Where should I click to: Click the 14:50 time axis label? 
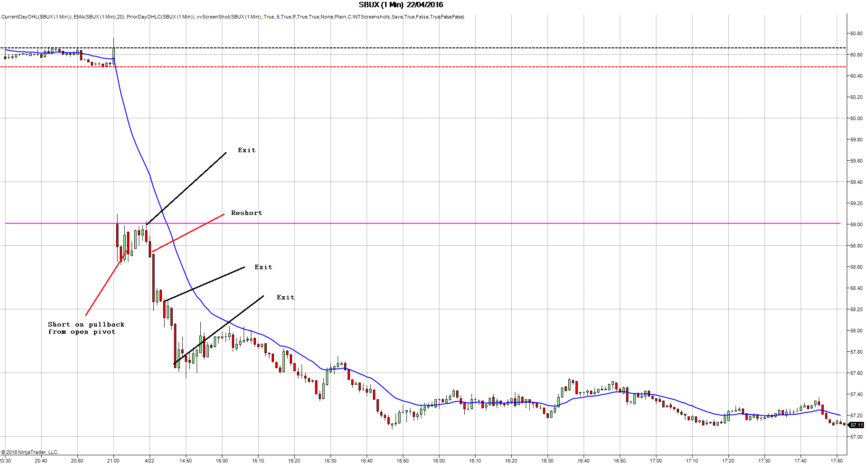tap(185, 461)
